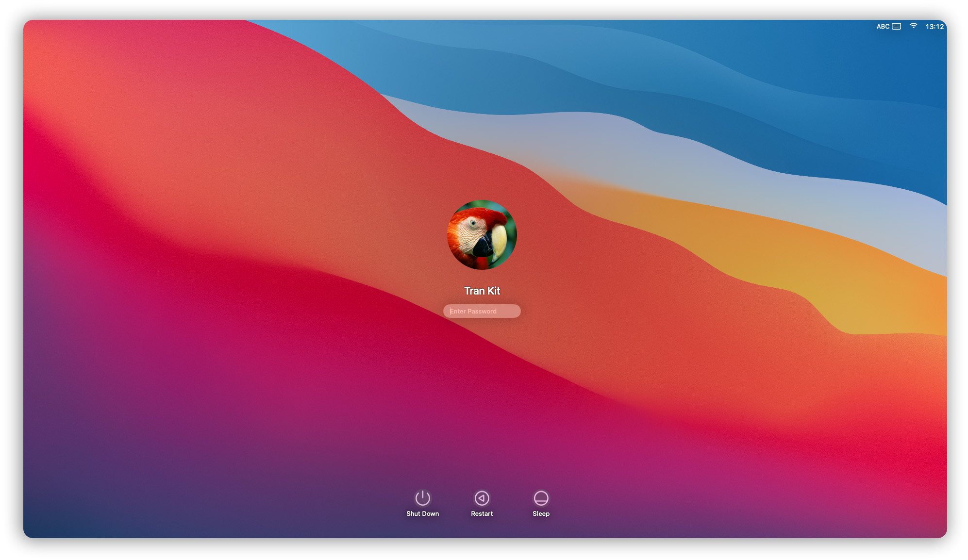
Task: Select the parrot user avatar
Action: [482, 235]
